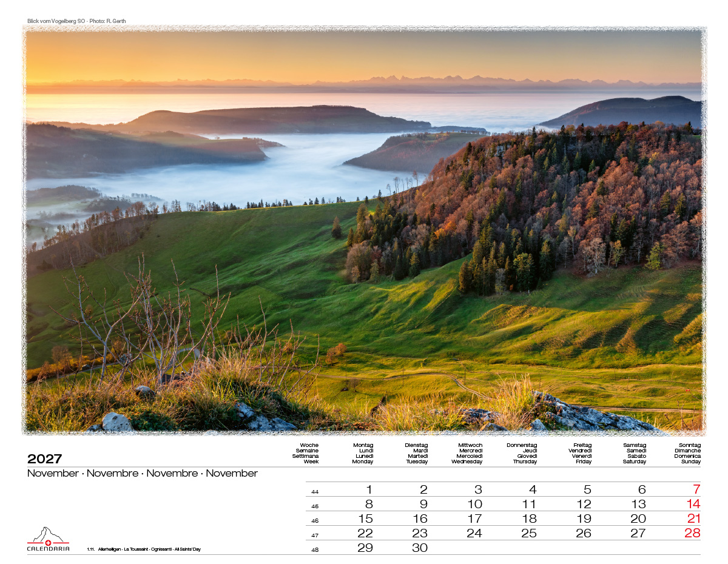Screen dimensions: 728x564
Task: Click the 'Mittwoch' Wednesday column header
Action: coord(470,445)
